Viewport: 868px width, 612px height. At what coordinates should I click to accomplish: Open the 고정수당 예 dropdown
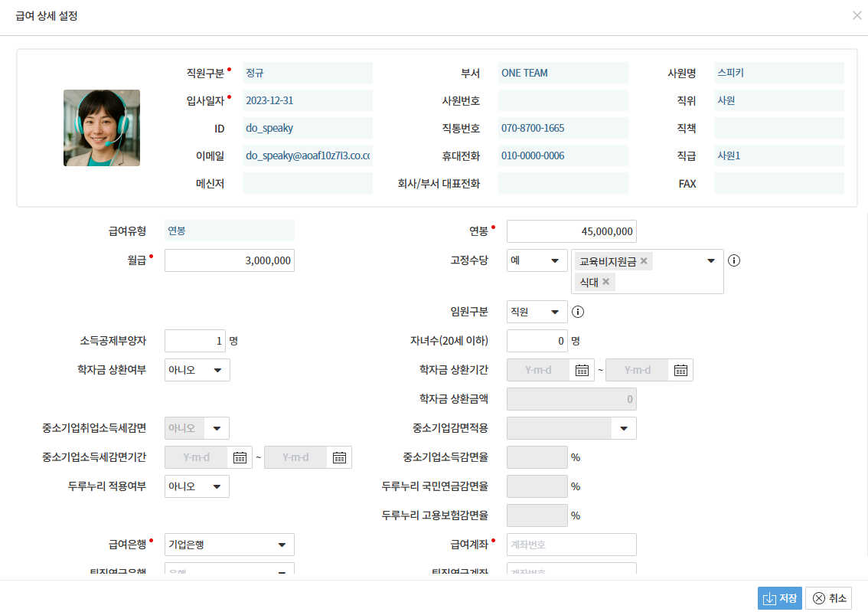(x=537, y=260)
